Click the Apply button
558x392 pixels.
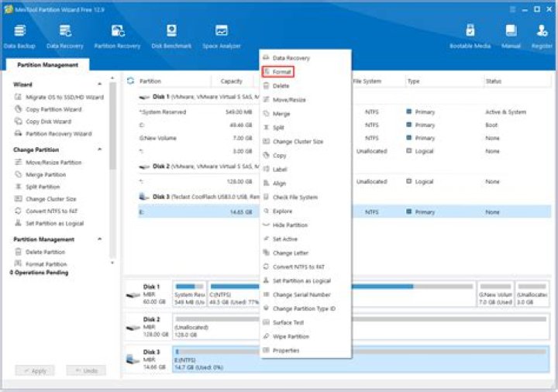pyautogui.click(x=35, y=371)
